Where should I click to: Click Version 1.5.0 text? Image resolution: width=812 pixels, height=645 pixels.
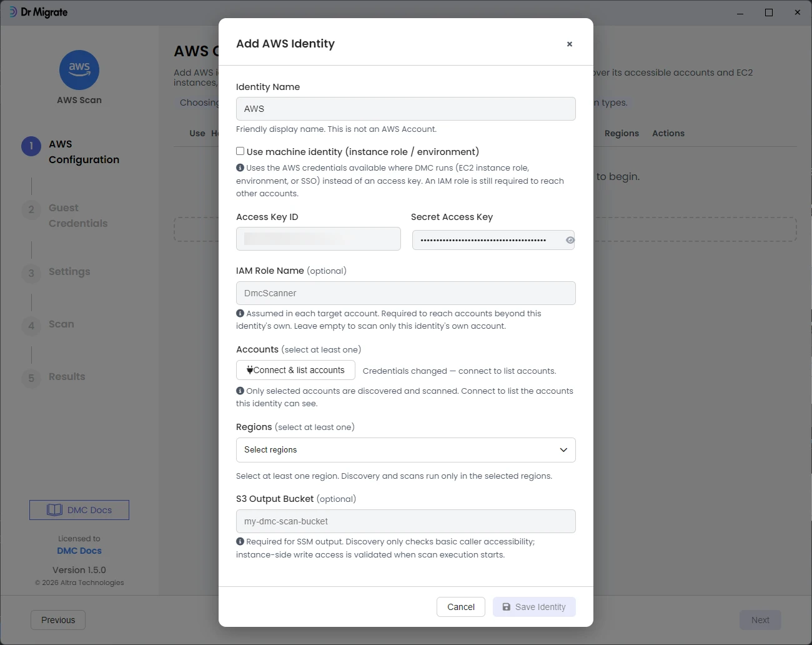coord(79,570)
